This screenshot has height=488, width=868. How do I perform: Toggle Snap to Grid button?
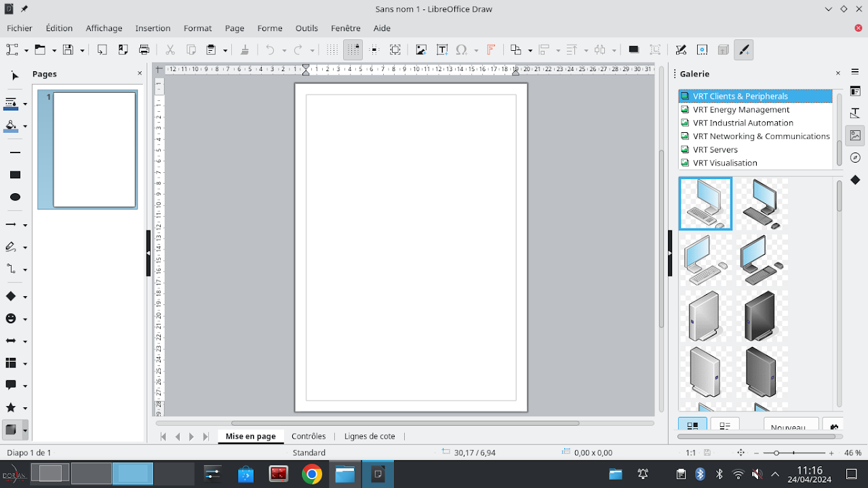point(353,49)
